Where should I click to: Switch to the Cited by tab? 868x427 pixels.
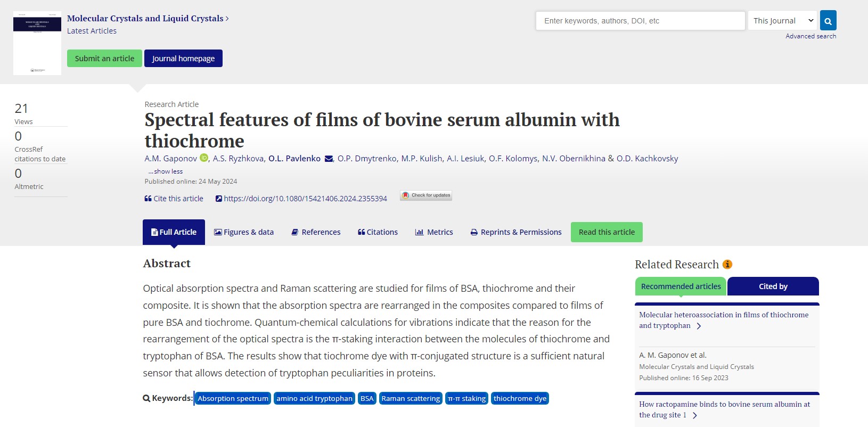(x=773, y=286)
